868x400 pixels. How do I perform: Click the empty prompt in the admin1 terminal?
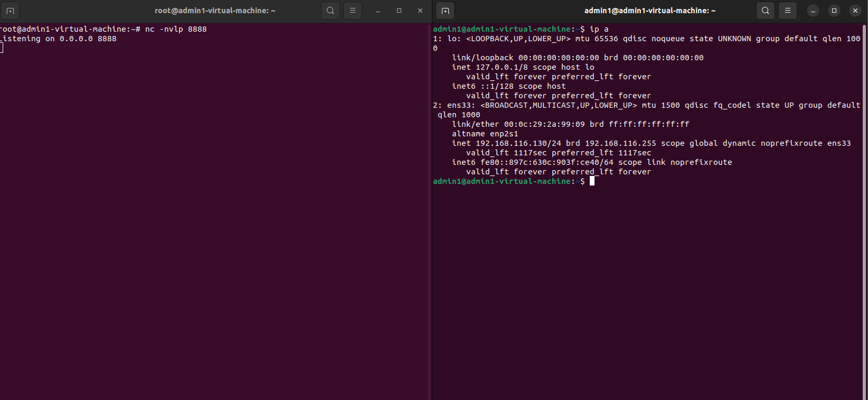pos(592,181)
